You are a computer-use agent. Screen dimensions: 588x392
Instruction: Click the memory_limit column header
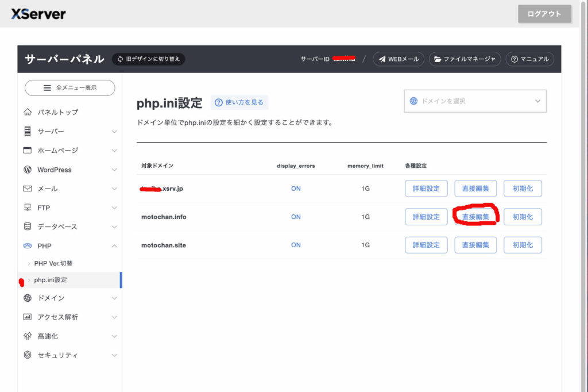pyautogui.click(x=366, y=166)
